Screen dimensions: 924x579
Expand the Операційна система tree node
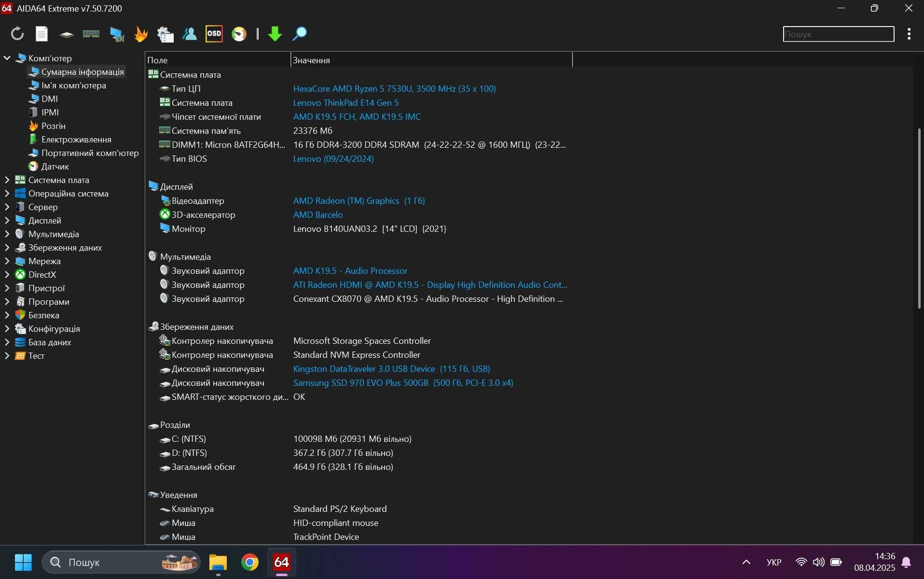pos(7,193)
